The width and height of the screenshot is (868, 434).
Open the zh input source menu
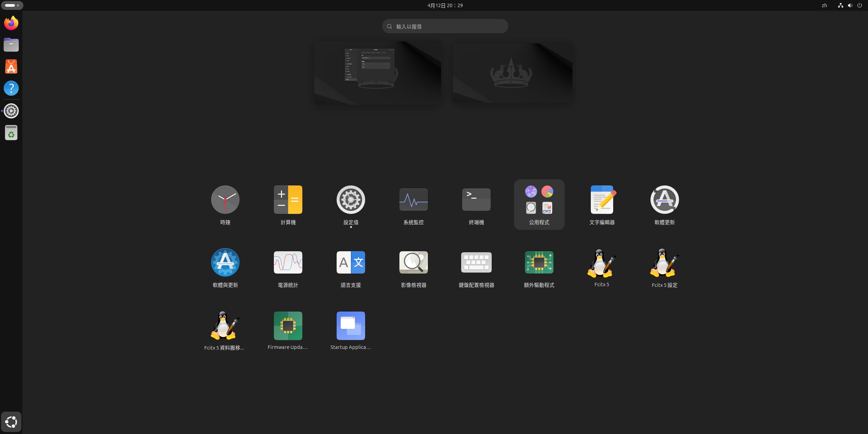click(824, 5)
